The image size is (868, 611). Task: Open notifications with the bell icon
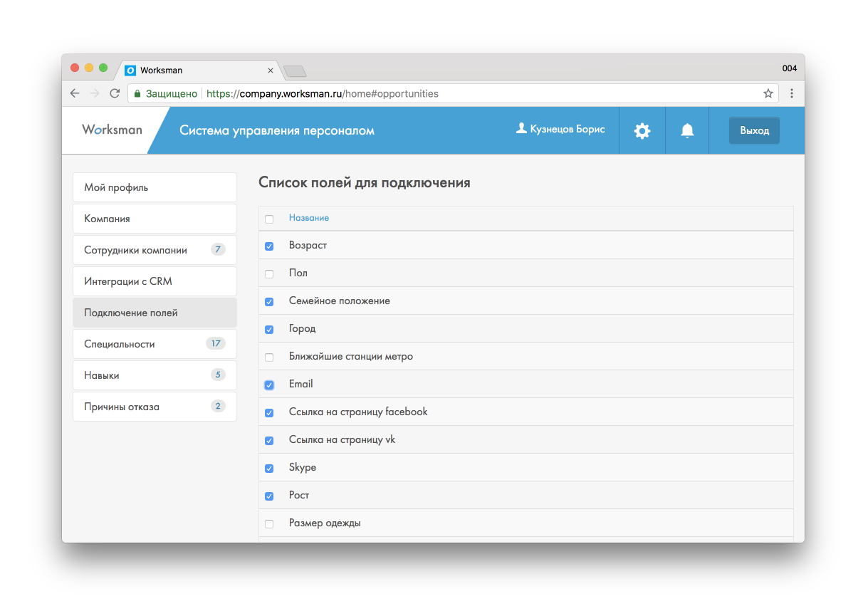point(687,130)
